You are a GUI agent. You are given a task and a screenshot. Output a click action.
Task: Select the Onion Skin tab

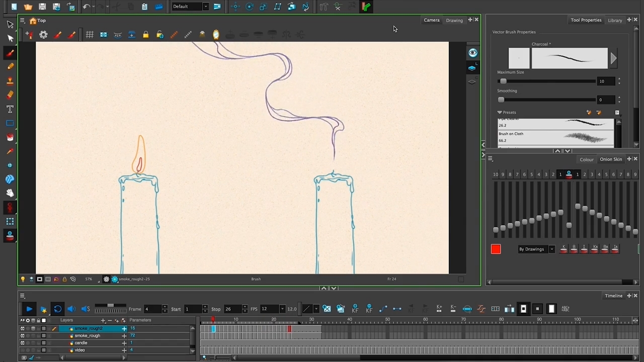[x=611, y=159]
